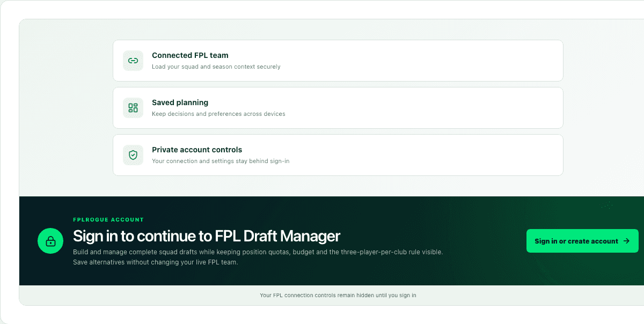The image size is (644, 324).
Task: Click the link icon beside Connected FPL team
Action: click(x=133, y=61)
